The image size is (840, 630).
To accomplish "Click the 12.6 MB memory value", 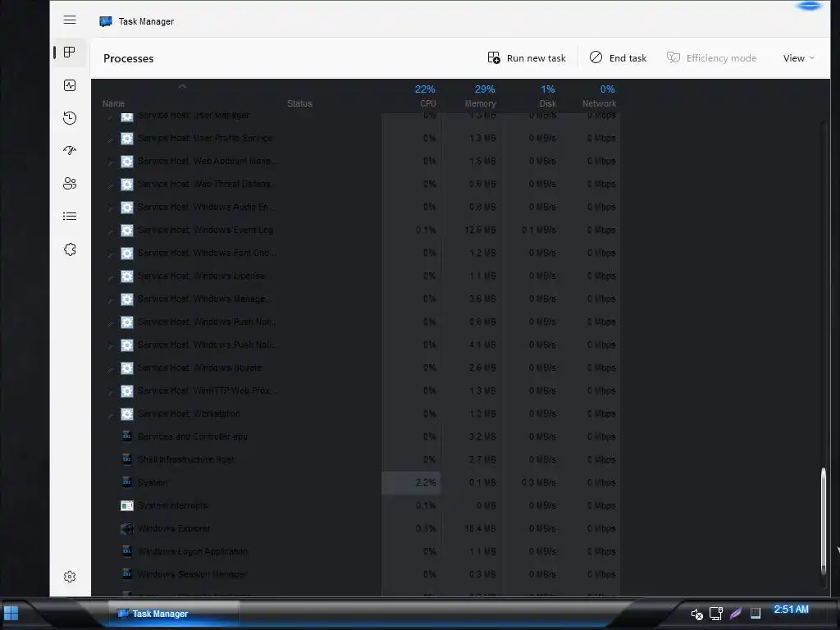I will (x=480, y=231).
